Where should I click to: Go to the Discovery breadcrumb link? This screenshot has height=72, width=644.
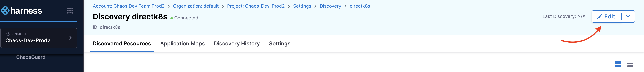330,6
